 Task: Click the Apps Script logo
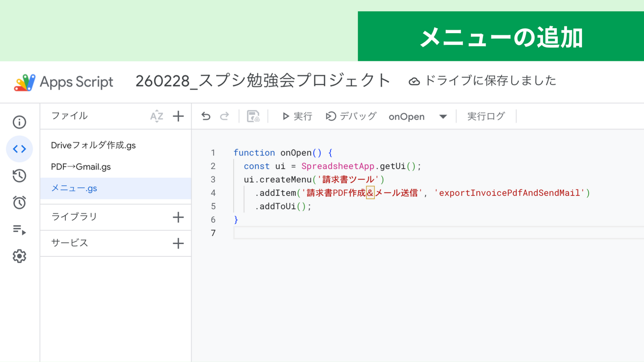tap(24, 82)
